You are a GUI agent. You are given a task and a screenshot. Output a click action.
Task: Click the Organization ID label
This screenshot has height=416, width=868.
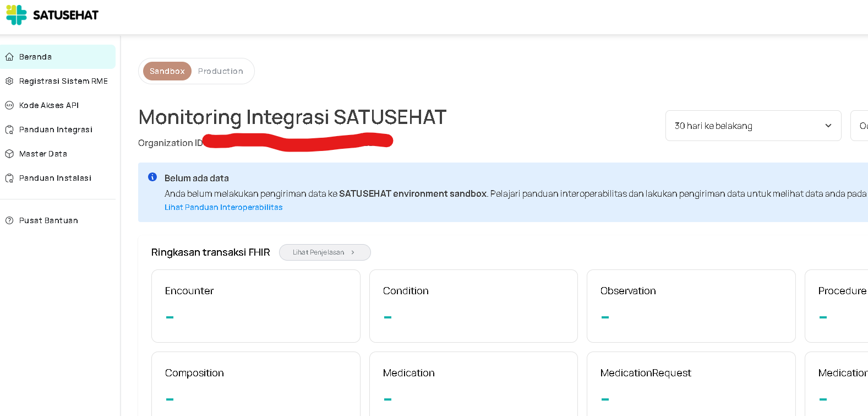pos(171,143)
